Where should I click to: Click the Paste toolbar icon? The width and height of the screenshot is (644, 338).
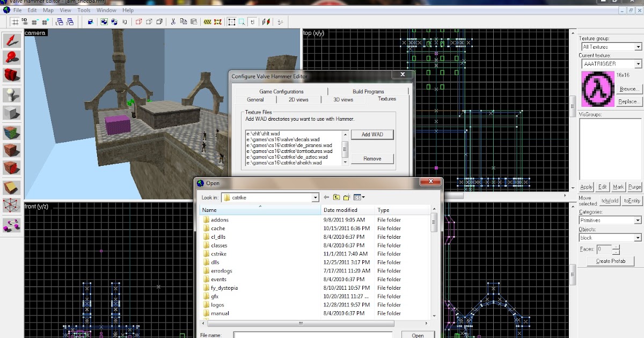193,22
